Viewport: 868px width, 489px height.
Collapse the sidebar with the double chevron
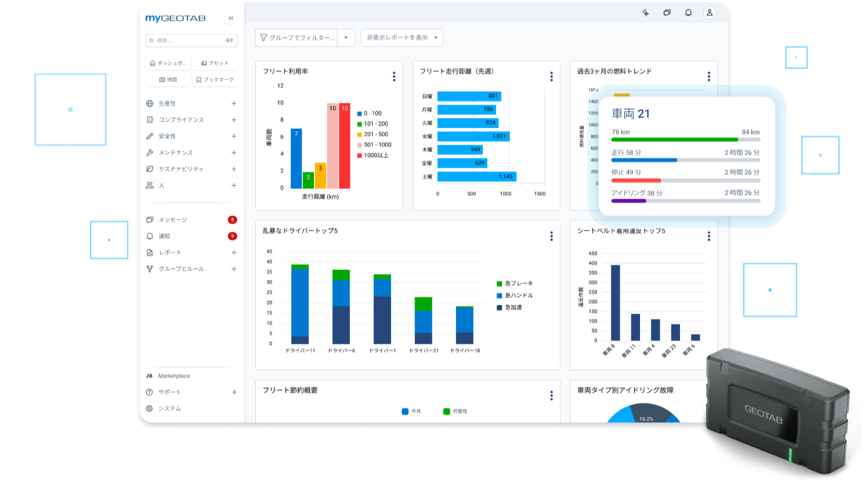tap(231, 18)
